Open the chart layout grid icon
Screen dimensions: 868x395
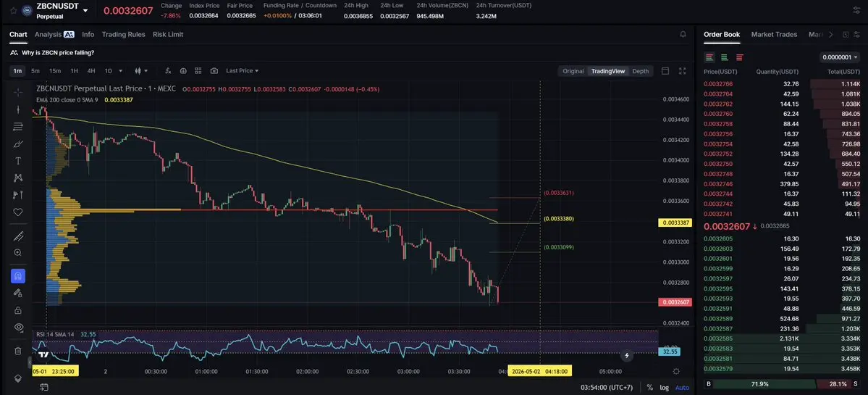click(199, 71)
